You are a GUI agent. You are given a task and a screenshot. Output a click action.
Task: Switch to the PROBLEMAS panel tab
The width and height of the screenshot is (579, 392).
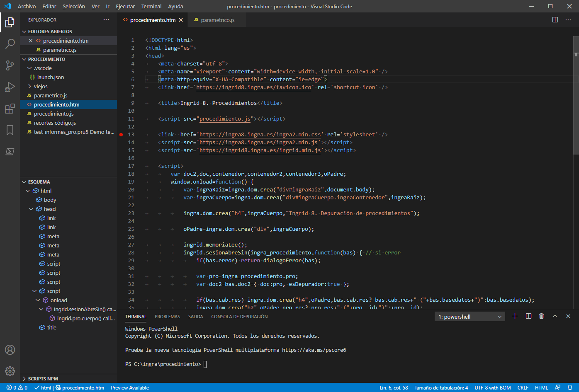(x=168, y=317)
